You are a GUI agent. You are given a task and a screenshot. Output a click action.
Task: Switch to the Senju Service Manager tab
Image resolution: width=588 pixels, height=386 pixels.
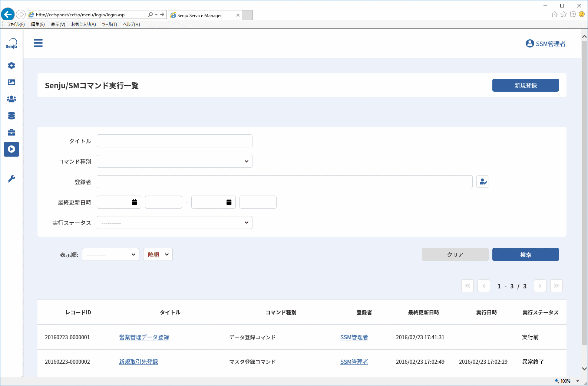205,15
